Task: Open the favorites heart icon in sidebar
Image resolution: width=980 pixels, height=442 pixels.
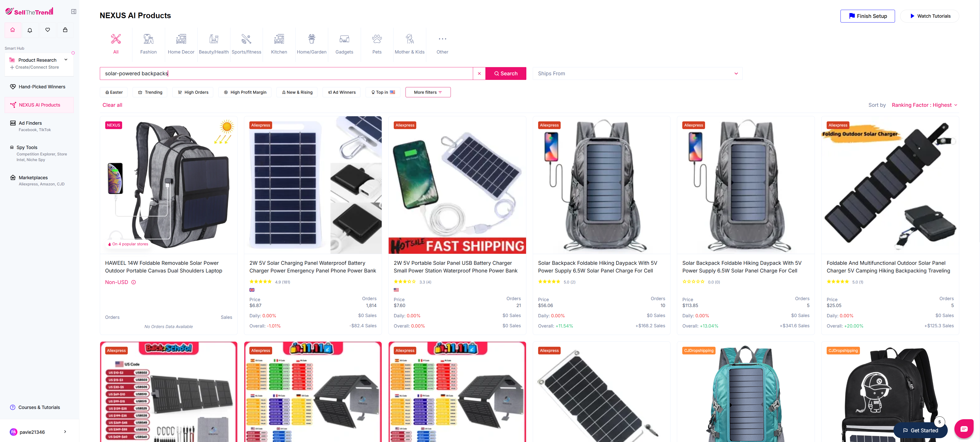Action: (48, 30)
